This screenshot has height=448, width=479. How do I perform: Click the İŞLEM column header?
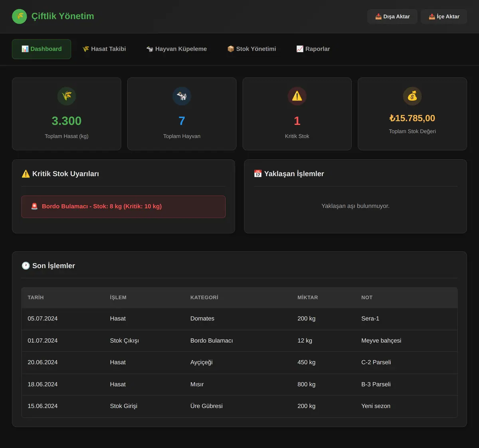[x=118, y=298]
